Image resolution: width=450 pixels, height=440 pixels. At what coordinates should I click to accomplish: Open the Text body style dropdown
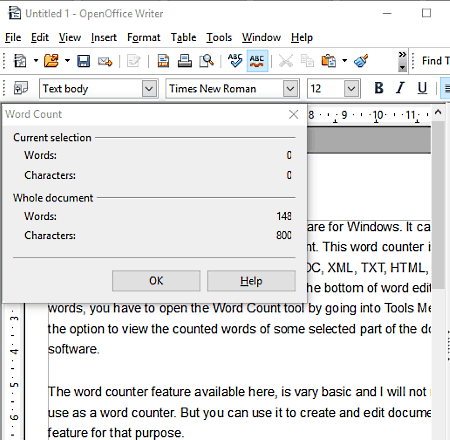pos(149,89)
